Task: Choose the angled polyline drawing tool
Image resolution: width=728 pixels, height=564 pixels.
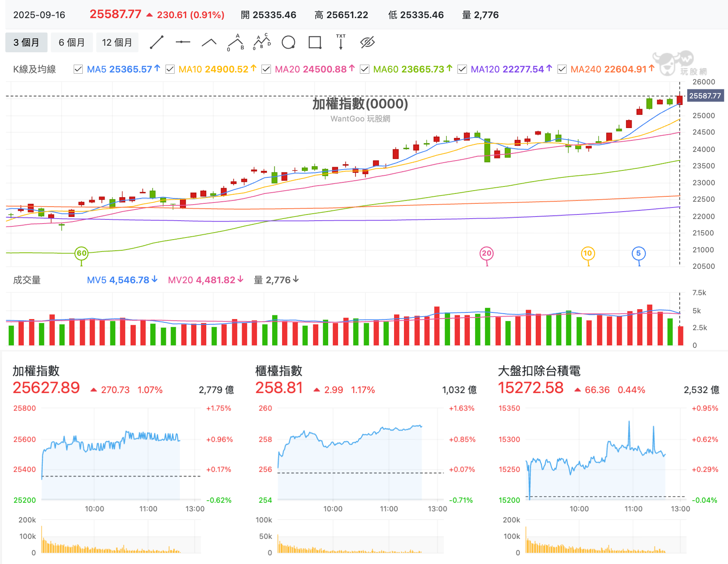Action: [209, 42]
